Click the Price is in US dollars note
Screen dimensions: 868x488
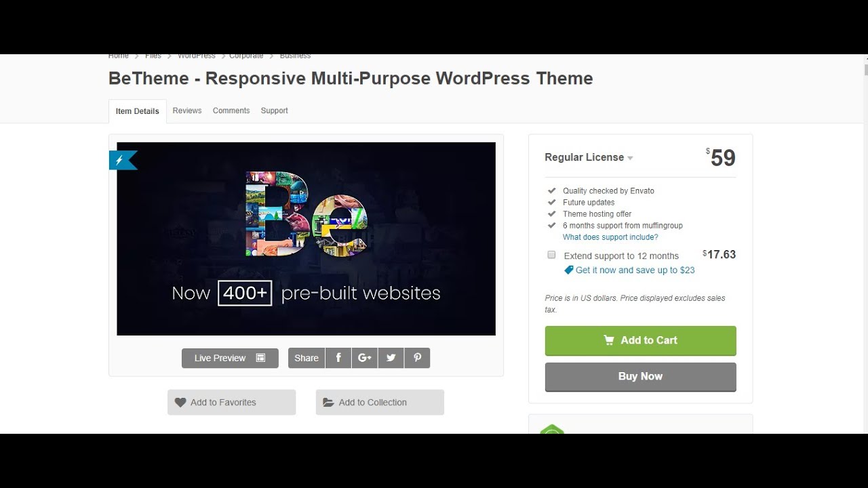(635, 304)
